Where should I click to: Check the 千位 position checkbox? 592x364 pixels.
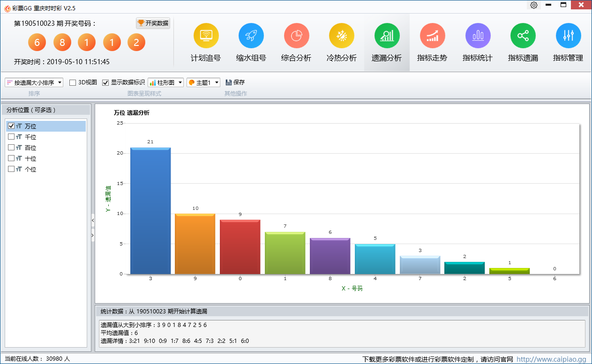[x=11, y=137]
